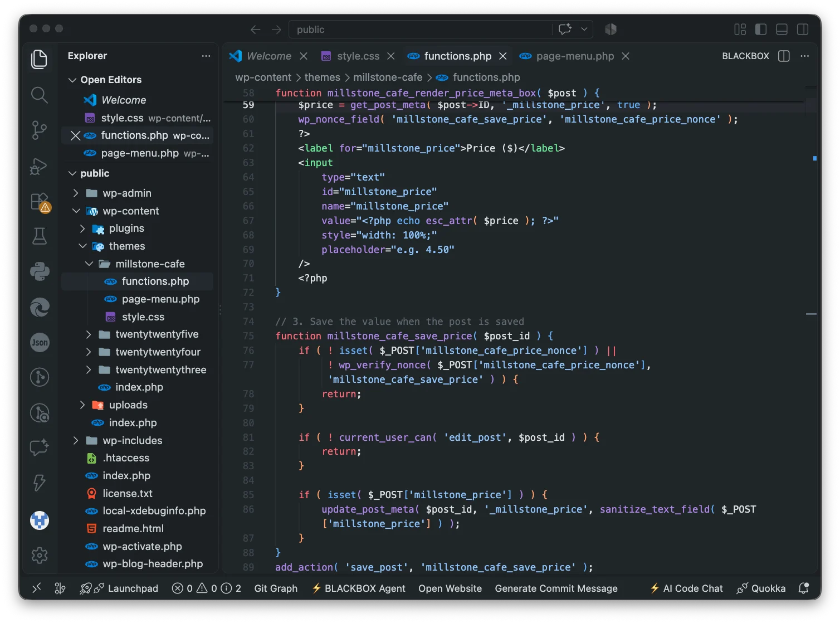Open Explorer Views and More Actions ellipsis
This screenshot has width=840, height=623.
[x=206, y=56]
